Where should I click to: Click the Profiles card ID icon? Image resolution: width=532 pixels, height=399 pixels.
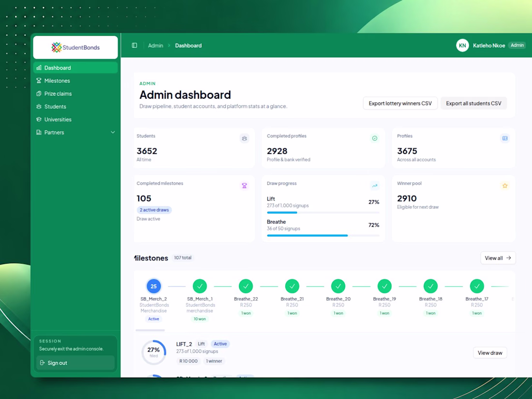tap(505, 138)
